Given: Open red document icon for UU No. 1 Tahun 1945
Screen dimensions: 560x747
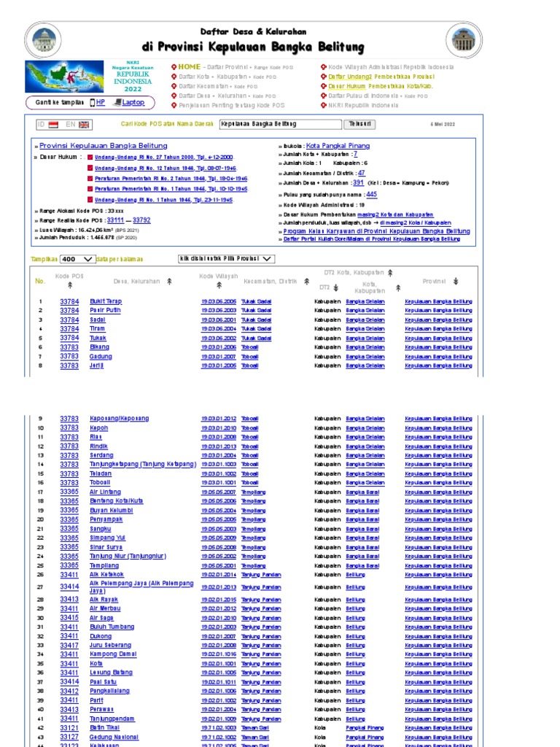Looking at the screenshot, I should (x=90, y=200).
